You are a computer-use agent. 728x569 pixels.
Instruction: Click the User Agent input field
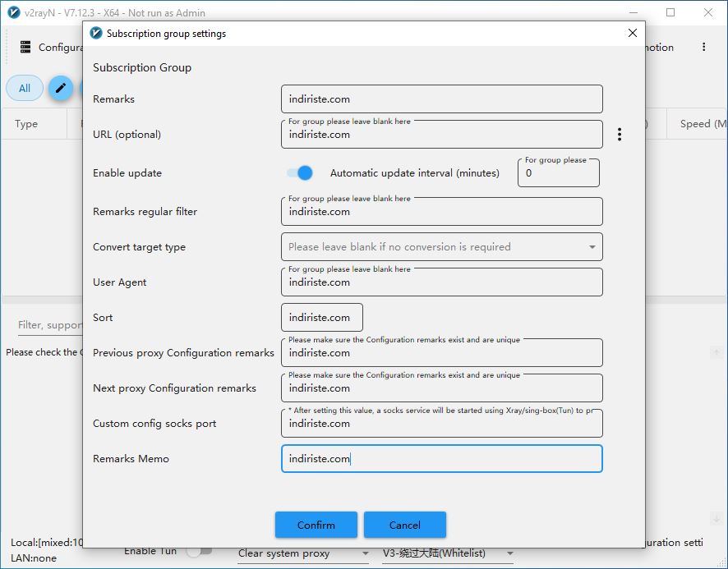(x=441, y=282)
